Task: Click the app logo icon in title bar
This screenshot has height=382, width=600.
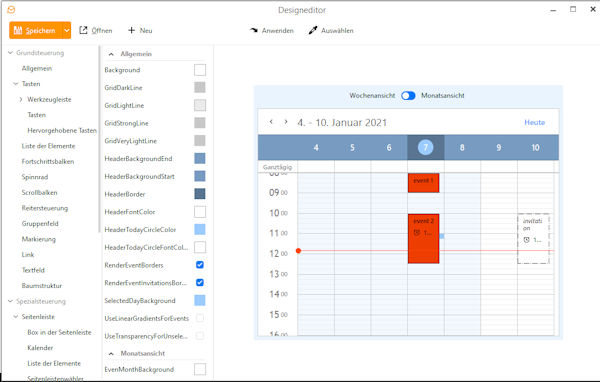Action: 11,10
